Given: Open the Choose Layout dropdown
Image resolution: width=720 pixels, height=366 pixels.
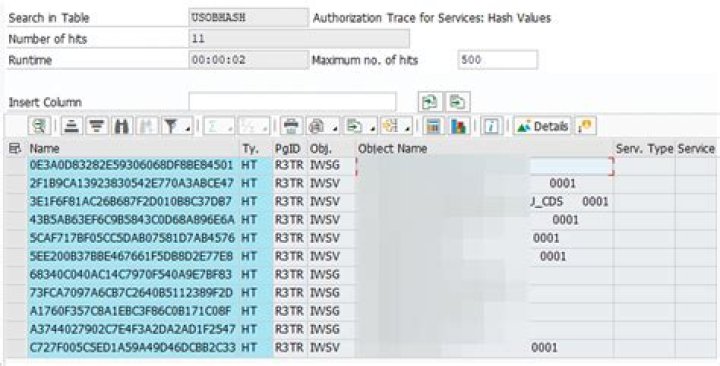Looking at the screenshot, I should tap(395, 126).
